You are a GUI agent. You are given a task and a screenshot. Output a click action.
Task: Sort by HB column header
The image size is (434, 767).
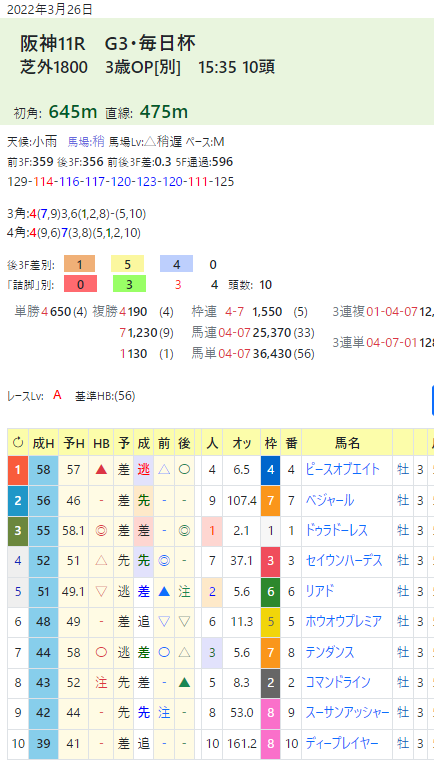101,443
